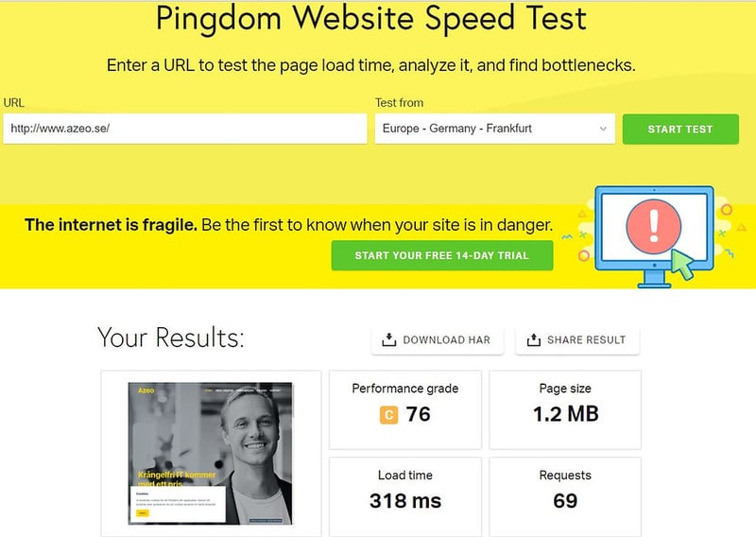
Task: Click the red exclamation mark circle
Action: pyautogui.click(x=654, y=226)
